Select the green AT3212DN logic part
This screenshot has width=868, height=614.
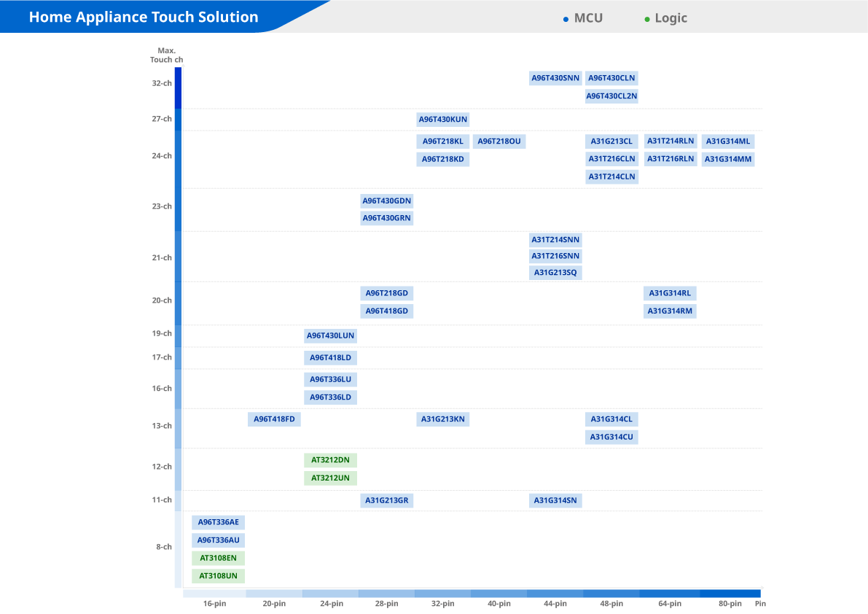(x=330, y=460)
